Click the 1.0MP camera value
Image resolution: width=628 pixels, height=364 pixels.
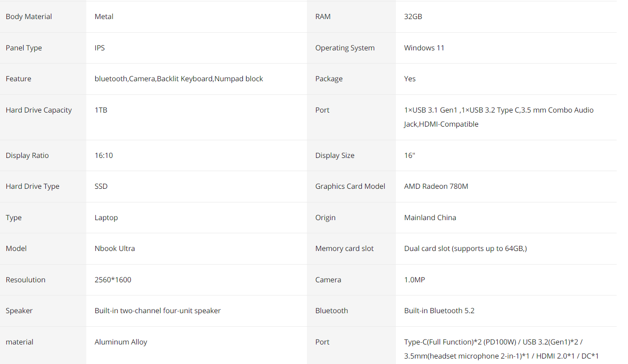pyautogui.click(x=414, y=280)
